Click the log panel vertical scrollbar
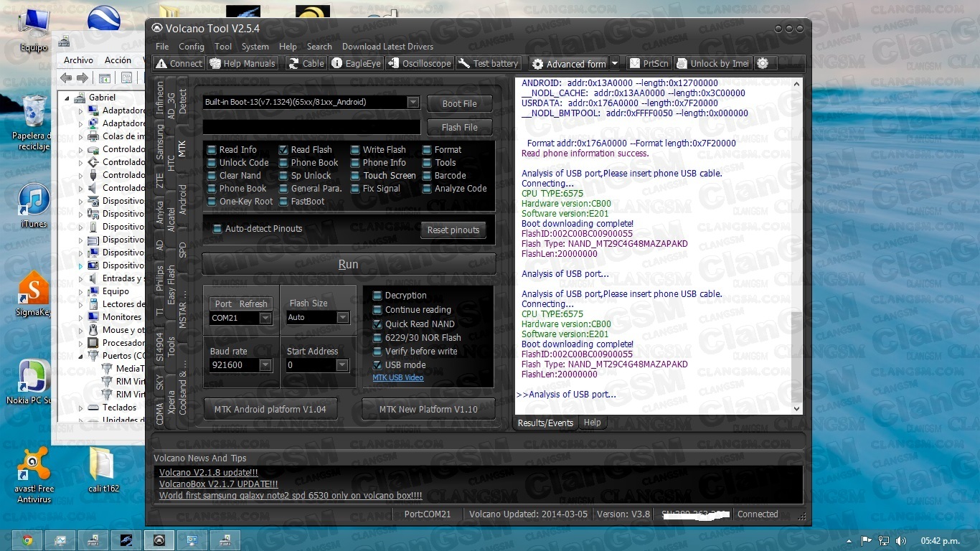980x551 pixels. pos(796,246)
